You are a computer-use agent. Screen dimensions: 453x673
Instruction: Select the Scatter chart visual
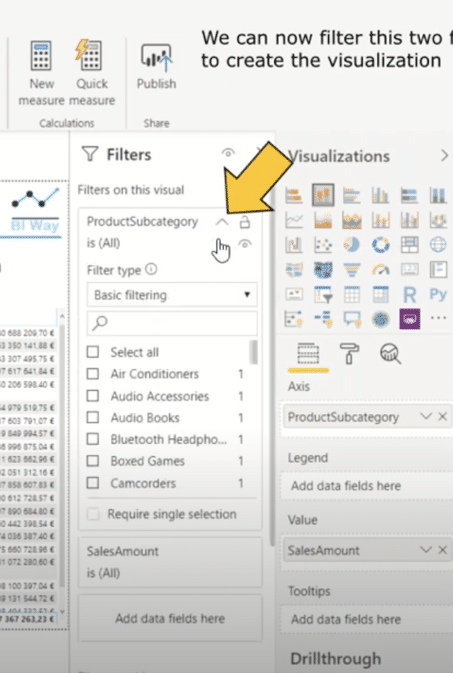click(x=323, y=245)
